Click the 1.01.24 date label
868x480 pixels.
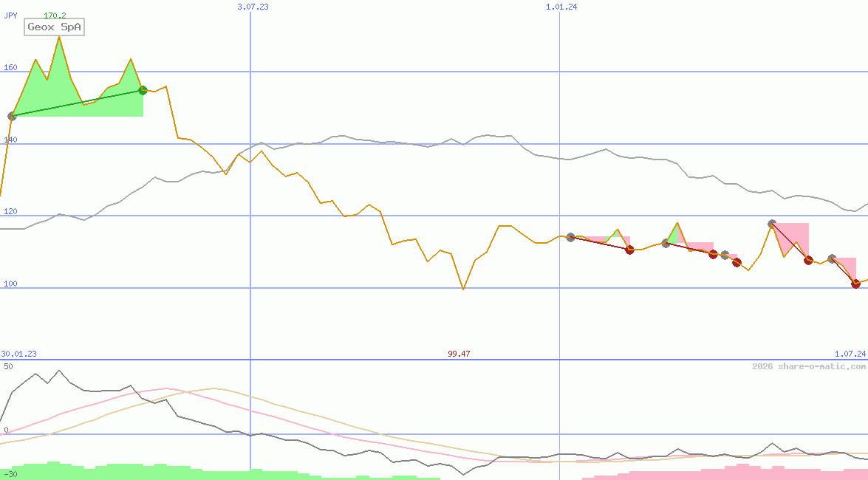pos(561,7)
